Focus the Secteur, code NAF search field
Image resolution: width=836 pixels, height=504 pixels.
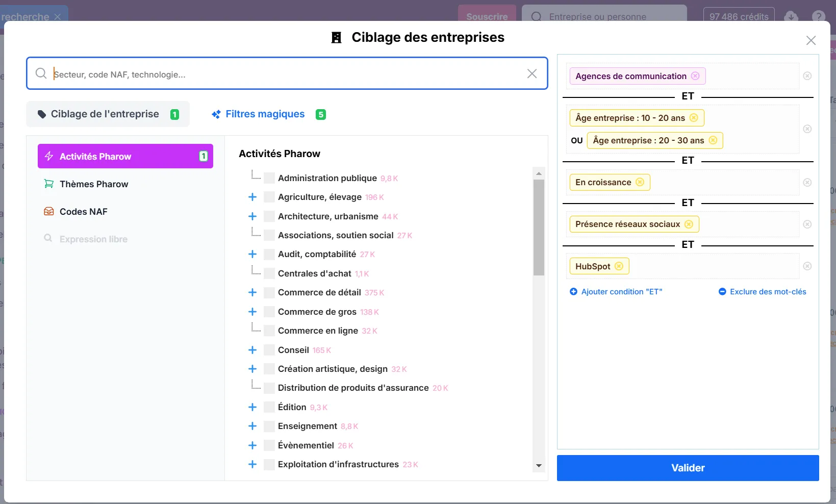pos(287,73)
